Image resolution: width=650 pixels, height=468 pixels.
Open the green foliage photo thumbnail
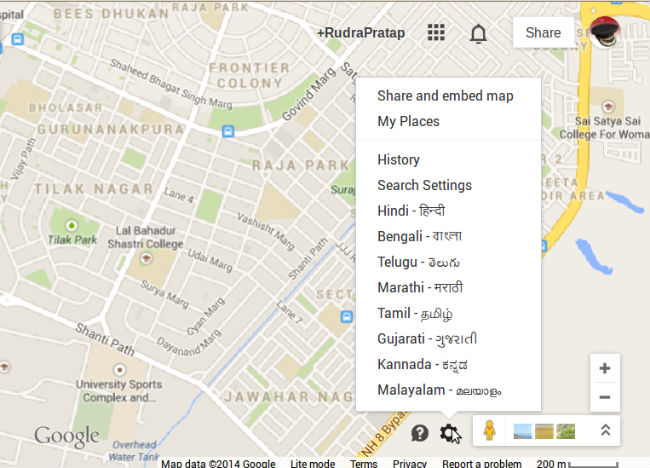point(565,431)
